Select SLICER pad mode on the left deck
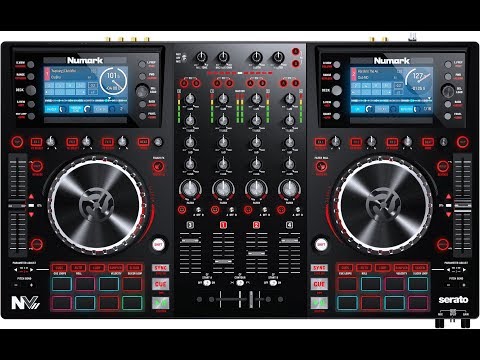Viewport: 480px width, 360px height. [134, 268]
